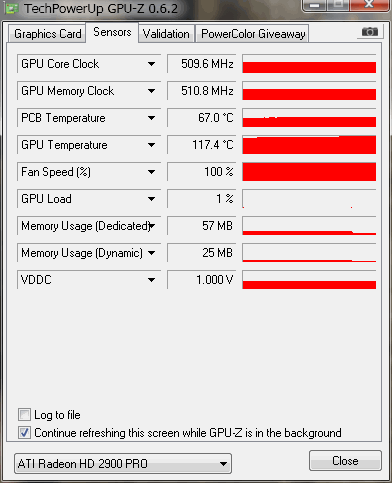Expand the GPU Memory Clock dropdown arrow
The image size is (392, 483).
pos(151,91)
